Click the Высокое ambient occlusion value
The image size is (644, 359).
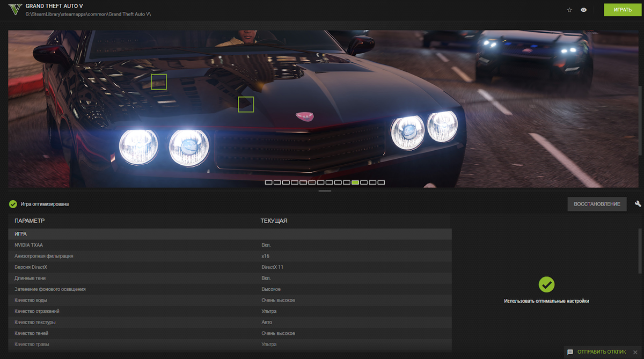coord(271,289)
